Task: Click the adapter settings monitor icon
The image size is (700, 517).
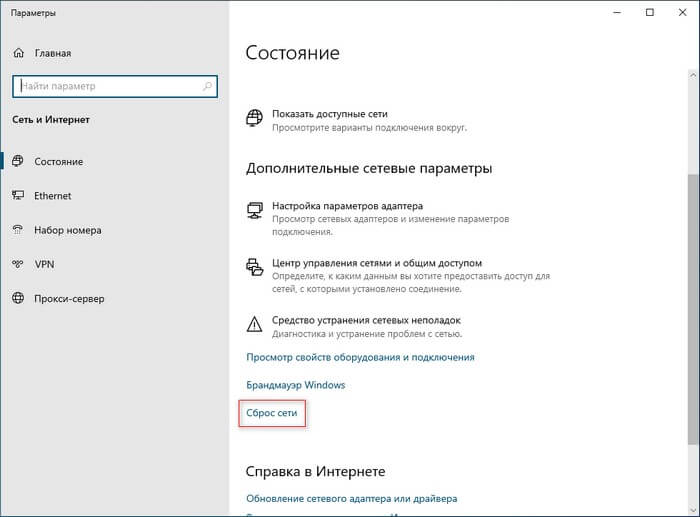Action: [x=255, y=208]
